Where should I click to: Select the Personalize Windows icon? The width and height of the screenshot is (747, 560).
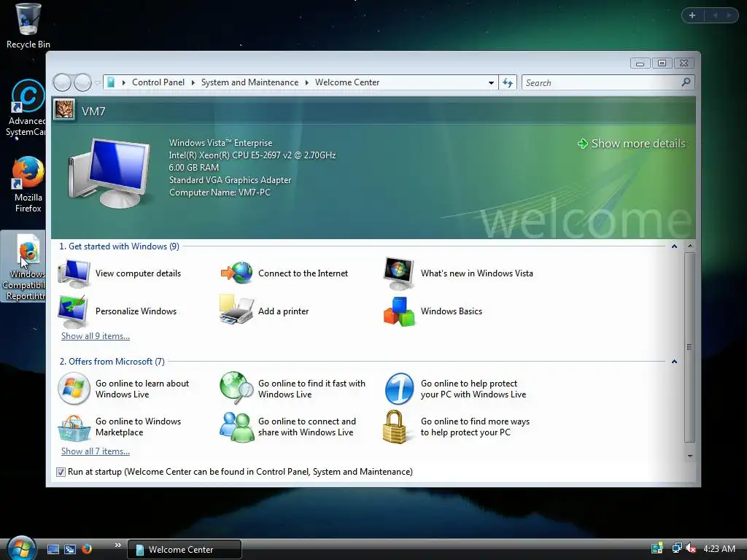coord(73,311)
